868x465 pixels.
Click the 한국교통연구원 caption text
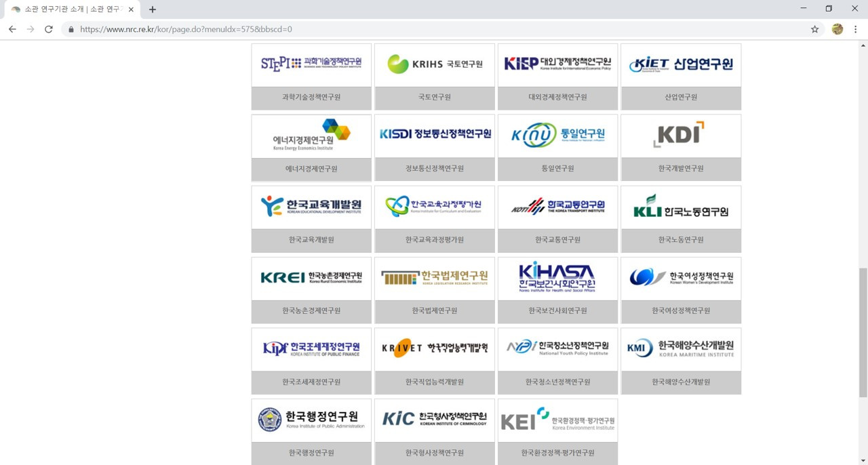click(557, 239)
